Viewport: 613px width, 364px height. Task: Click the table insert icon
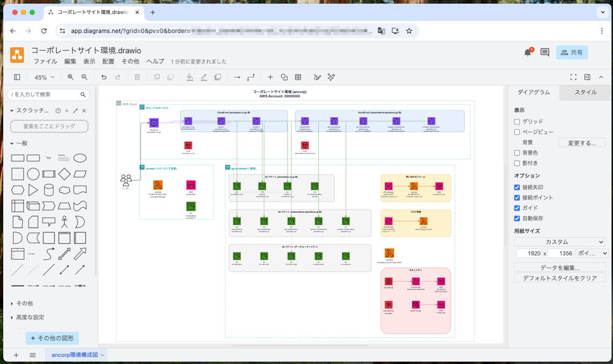298,77
